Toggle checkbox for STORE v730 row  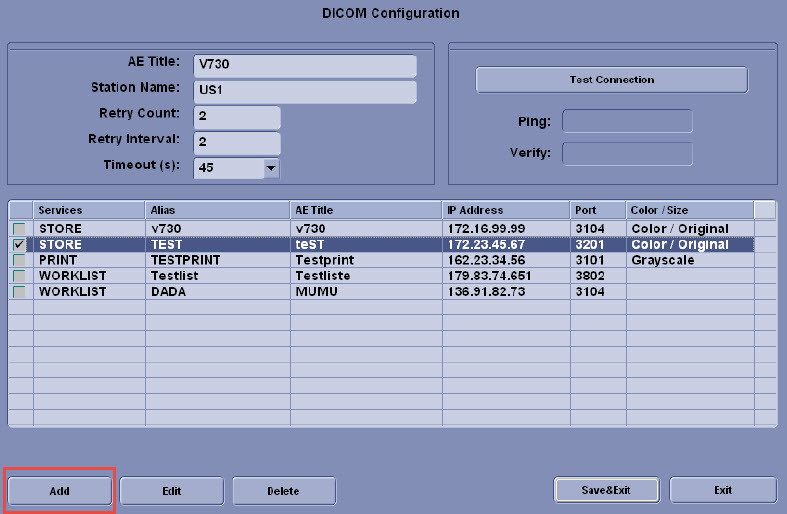(x=20, y=229)
